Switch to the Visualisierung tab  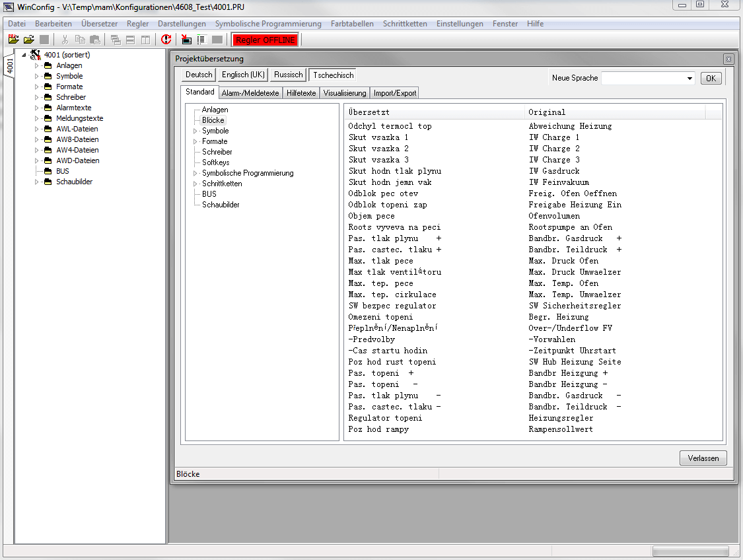[x=345, y=93]
